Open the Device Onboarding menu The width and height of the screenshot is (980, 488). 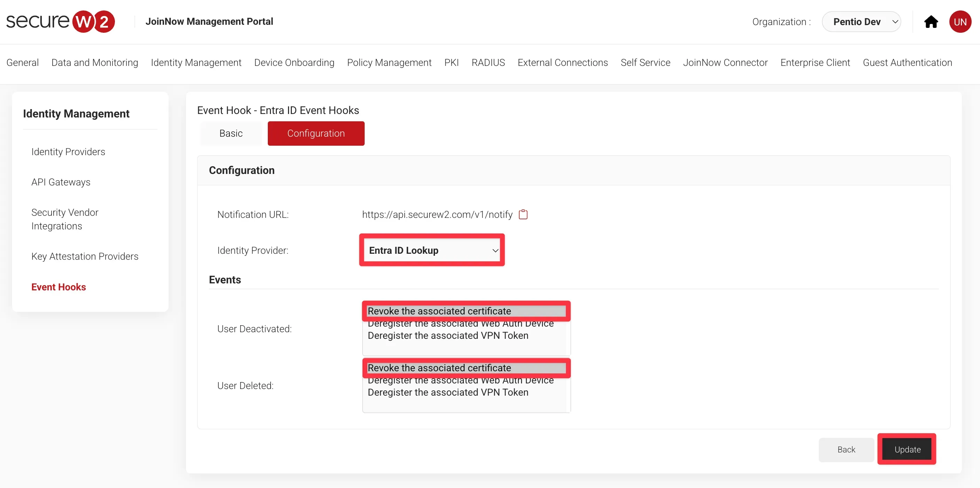pos(294,62)
